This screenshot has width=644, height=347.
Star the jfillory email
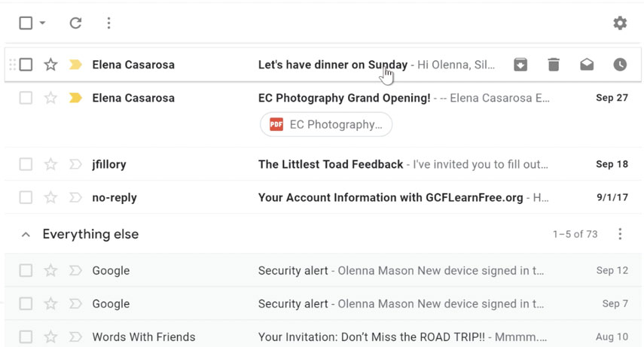pyautogui.click(x=50, y=164)
